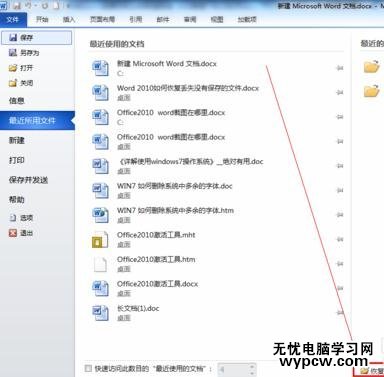The image size is (384, 377).
Task: Increase recent documents count with up arrow
Action: [x=252, y=366]
